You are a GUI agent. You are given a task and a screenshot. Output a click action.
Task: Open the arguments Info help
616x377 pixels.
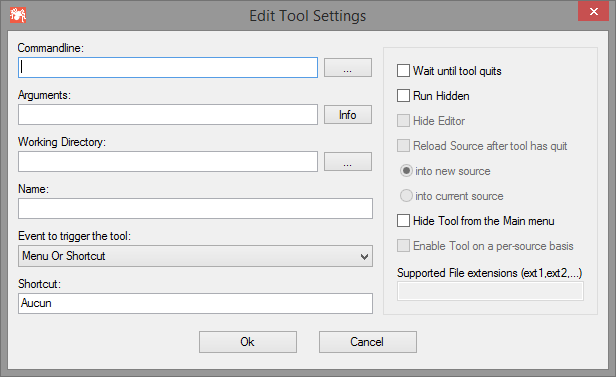pyautogui.click(x=348, y=115)
